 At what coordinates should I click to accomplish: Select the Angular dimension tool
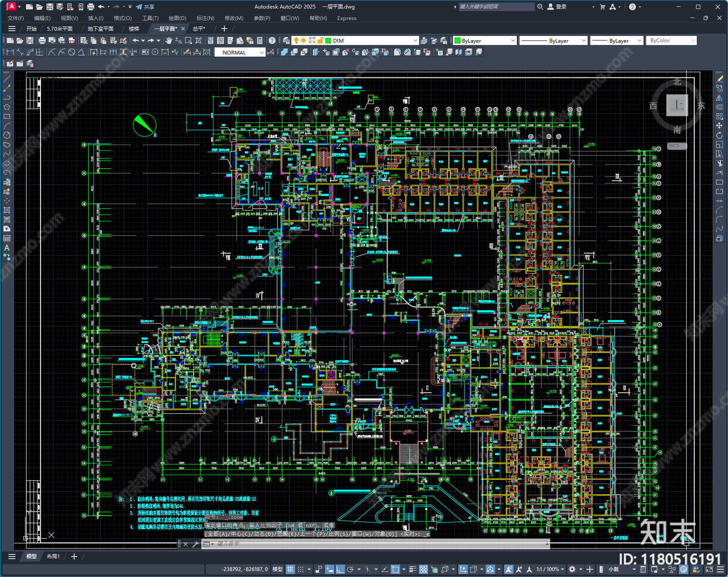pos(81,52)
